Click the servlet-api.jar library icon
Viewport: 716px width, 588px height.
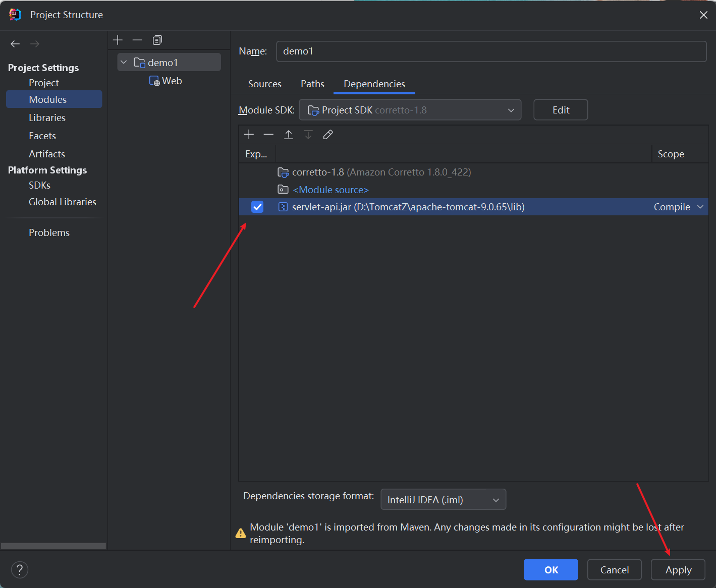point(283,207)
